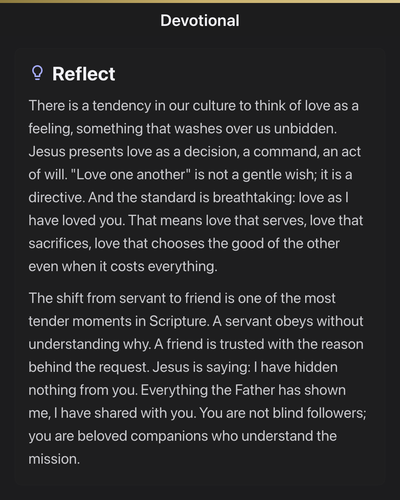This screenshot has height=500, width=400.
Task: Click the gold progress bar at top
Action: 200,1
